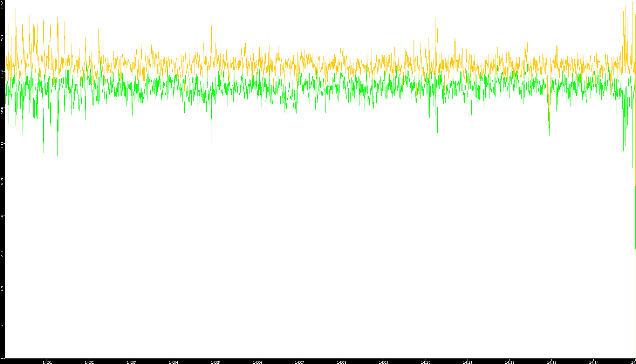Select the 14:02 time axis label
The width and height of the screenshot is (636, 364).
tap(89, 362)
